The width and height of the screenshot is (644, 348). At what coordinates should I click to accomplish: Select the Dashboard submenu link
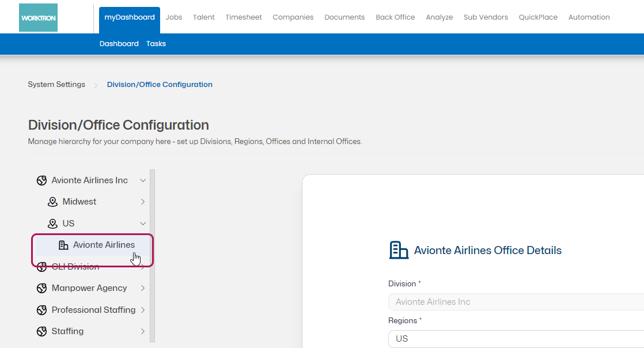point(119,44)
